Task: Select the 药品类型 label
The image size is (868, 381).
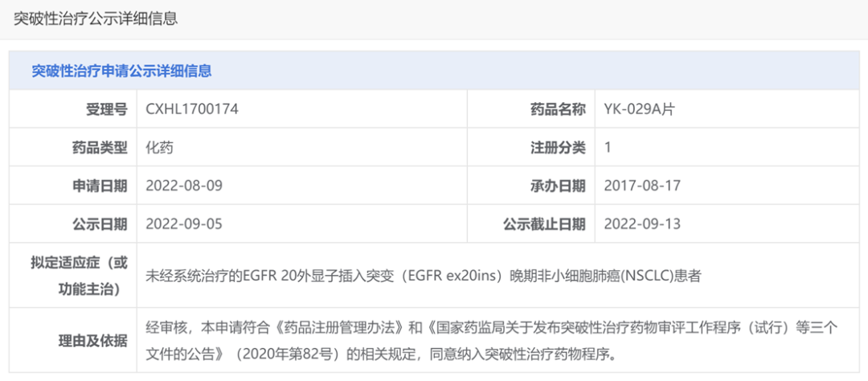Action: tap(100, 148)
